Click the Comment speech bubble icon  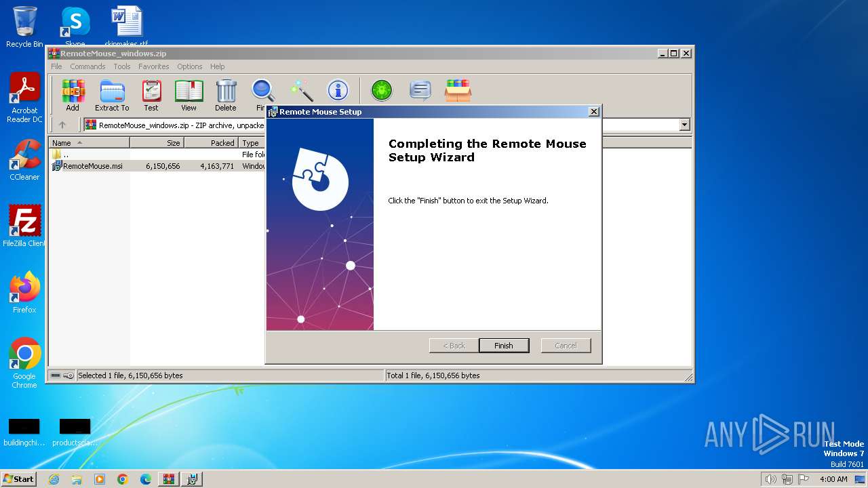420,90
